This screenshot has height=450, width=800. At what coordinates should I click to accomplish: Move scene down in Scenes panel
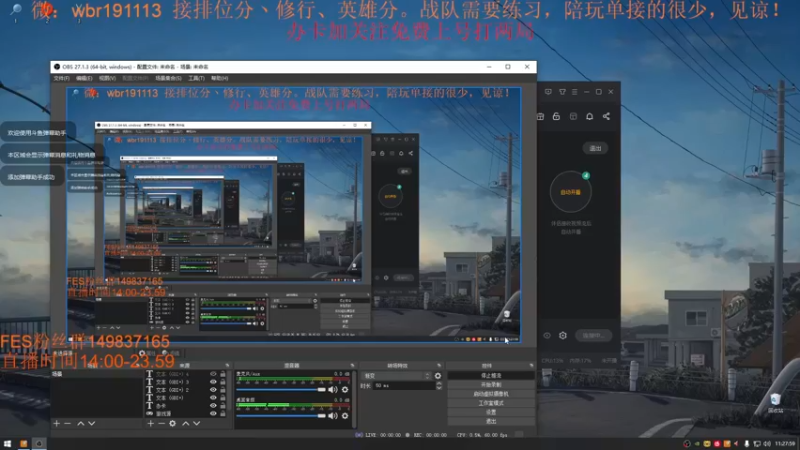(x=91, y=423)
